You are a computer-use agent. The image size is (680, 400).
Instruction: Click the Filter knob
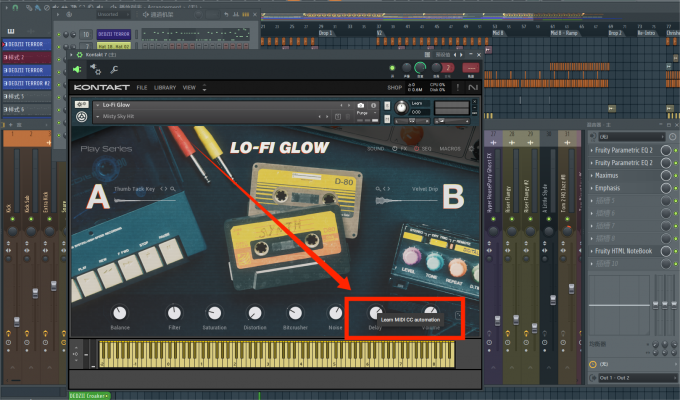click(174, 313)
